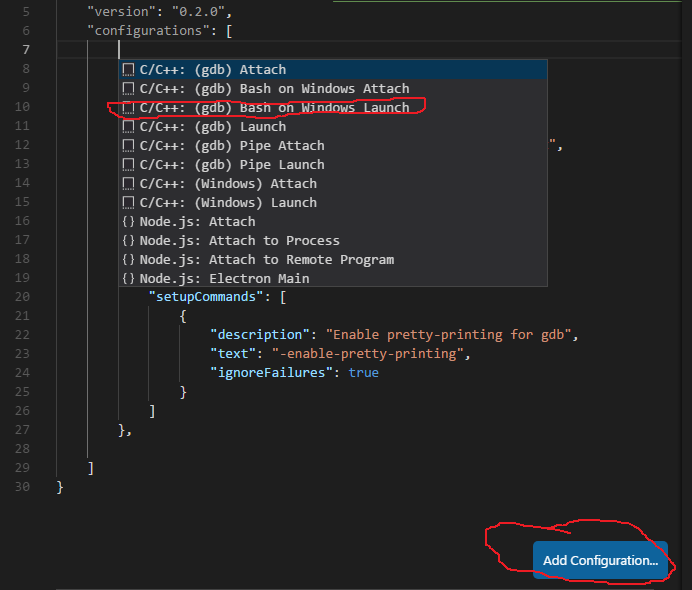Choose C/C++: (gdb) Bash on Windows Attach
This screenshot has height=590, width=692.
pos(333,89)
